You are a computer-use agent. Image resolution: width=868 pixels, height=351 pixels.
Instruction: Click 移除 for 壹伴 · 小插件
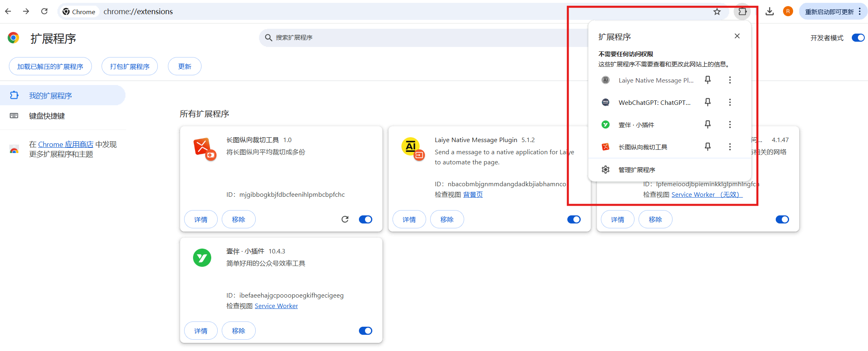239,331
